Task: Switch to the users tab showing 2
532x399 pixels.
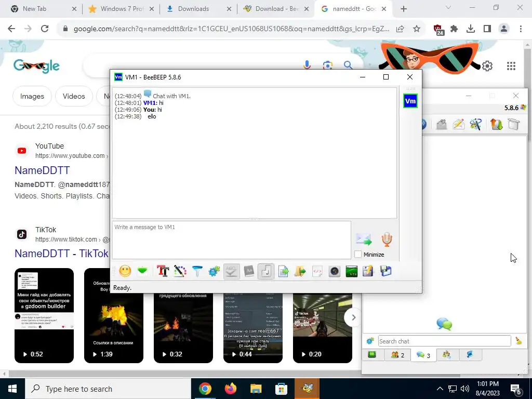Action: [x=397, y=355]
